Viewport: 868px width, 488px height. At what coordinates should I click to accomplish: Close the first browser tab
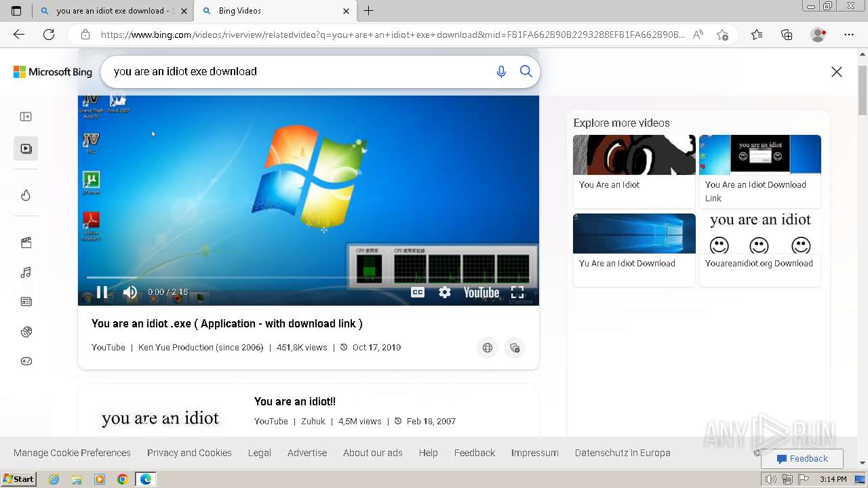pyautogui.click(x=184, y=11)
